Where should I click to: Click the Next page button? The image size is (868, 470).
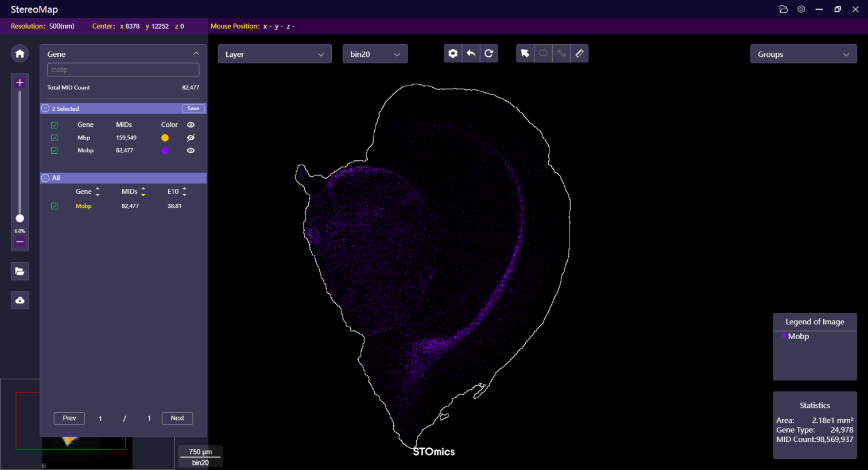177,418
